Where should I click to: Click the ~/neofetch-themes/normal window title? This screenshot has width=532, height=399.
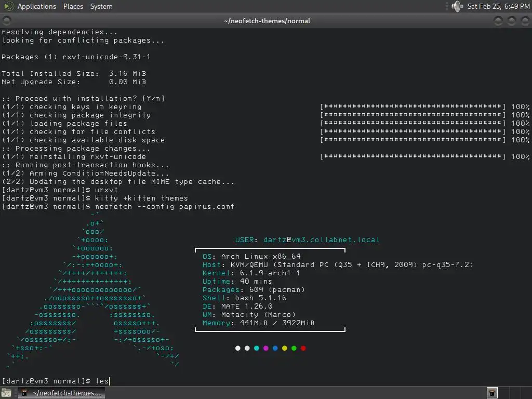pos(267,21)
